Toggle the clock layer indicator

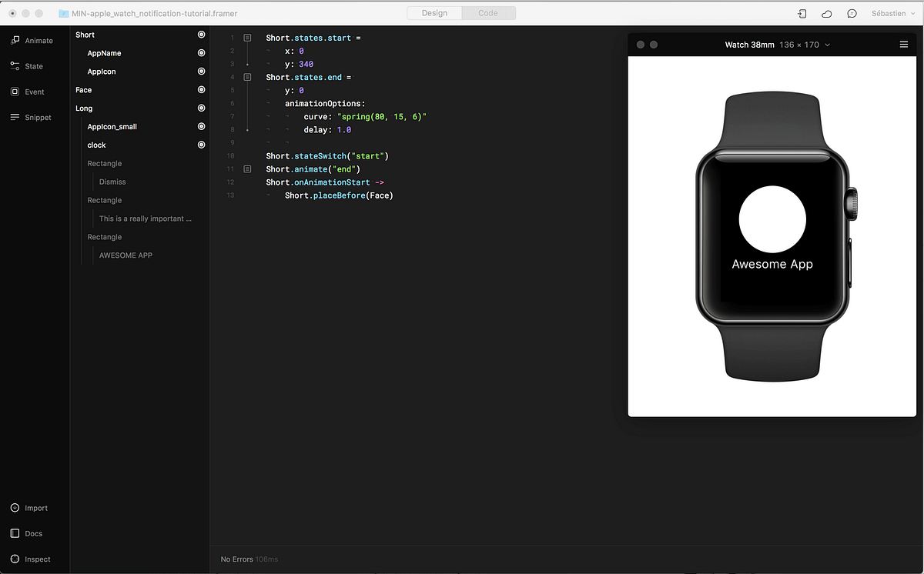coord(201,144)
